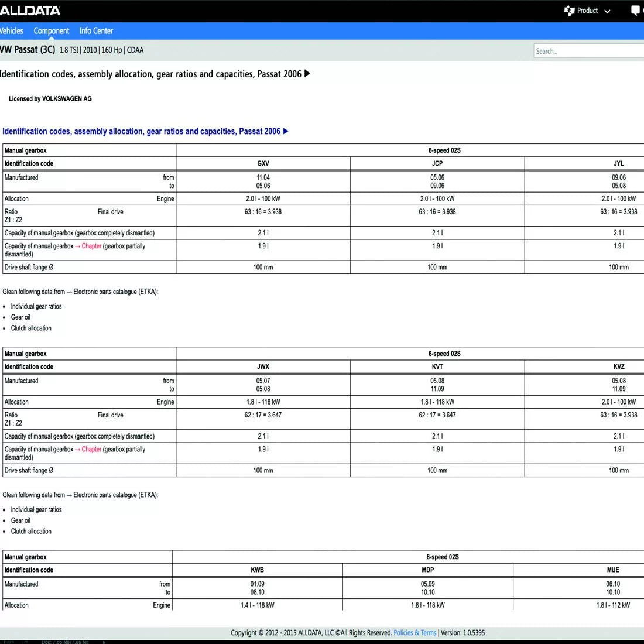This screenshot has height=644, width=644.
Task: Click the ALLDATA logo
Action: (x=30, y=11)
